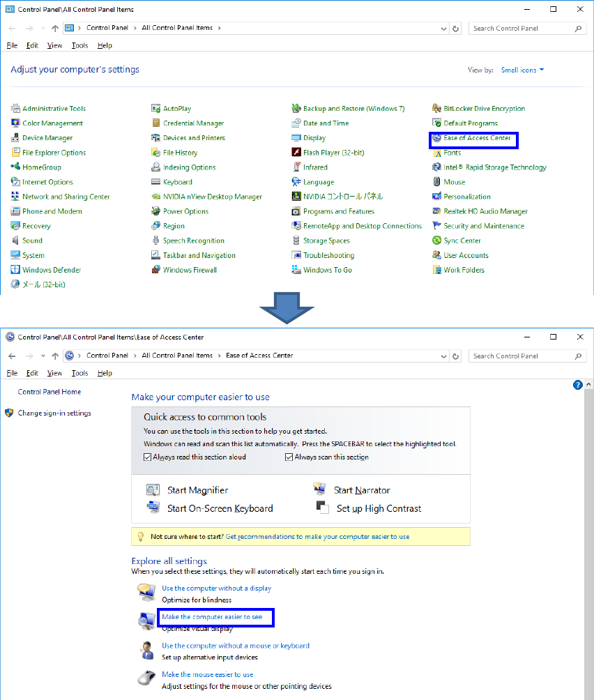Click the Windows To Go icon
Image resolution: width=594 pixels, height=700 pixels.
296,270
